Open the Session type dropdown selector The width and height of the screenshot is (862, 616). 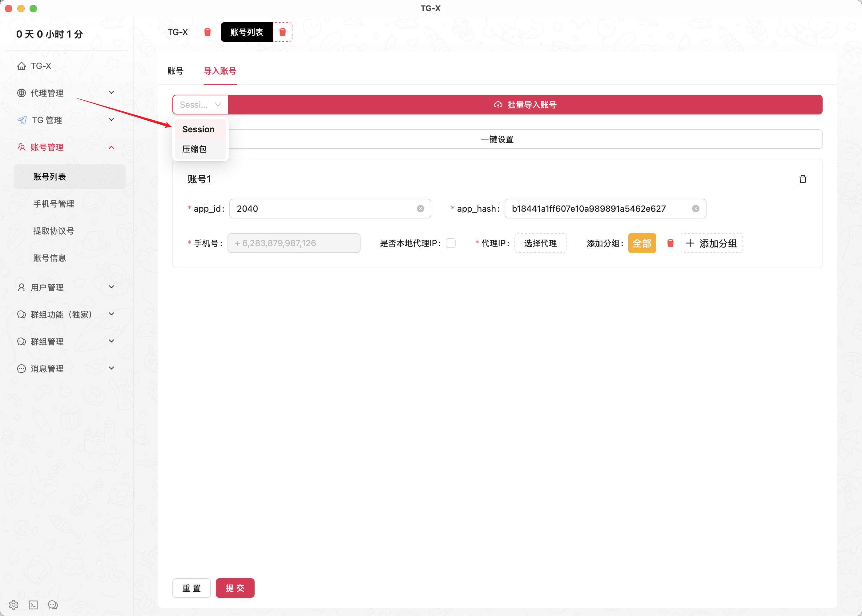[200, 105]
